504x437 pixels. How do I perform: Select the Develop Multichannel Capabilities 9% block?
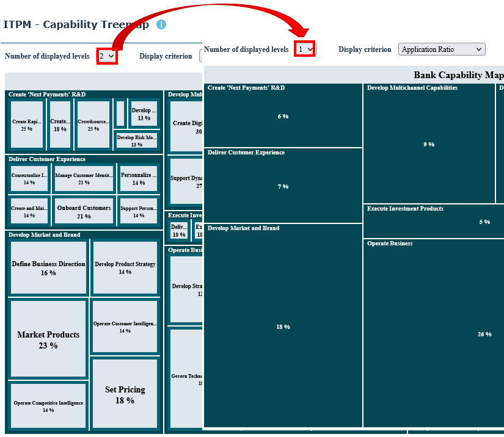click(429, 144)
